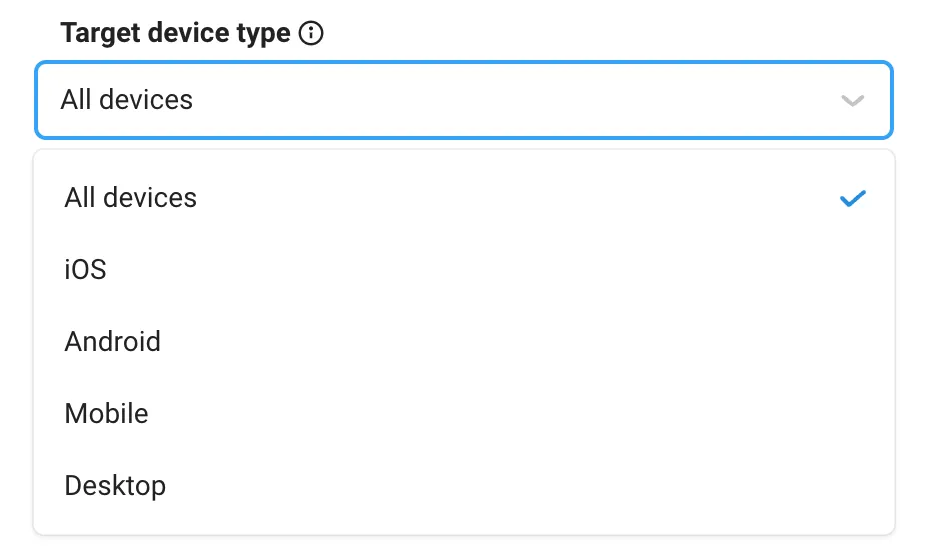Choose the checked All devices list entry
930x548 pixels.
464,197
